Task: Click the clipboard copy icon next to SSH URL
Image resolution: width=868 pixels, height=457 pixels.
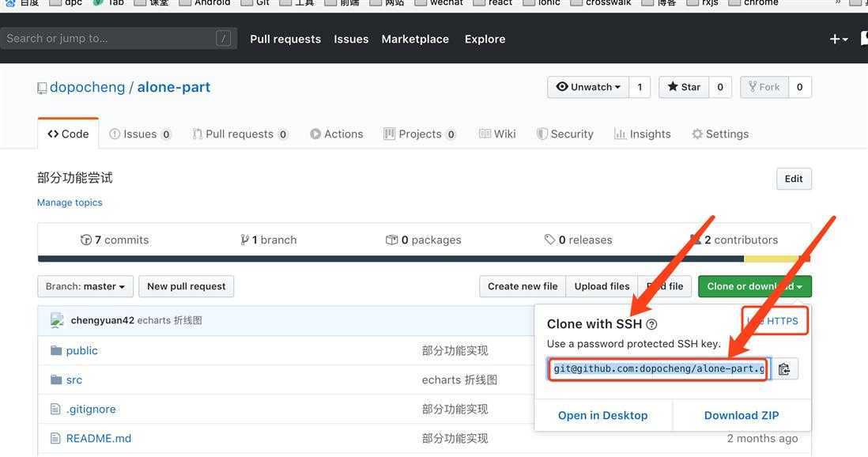Action: pos(784,369)
